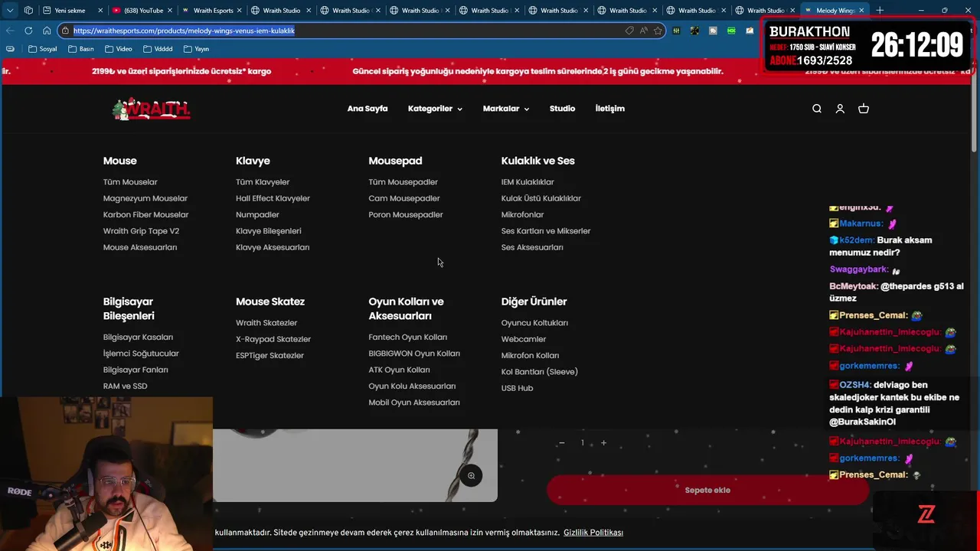Open Webcamler category
This screenshot has width=980, height=551.
coord(524,339)
